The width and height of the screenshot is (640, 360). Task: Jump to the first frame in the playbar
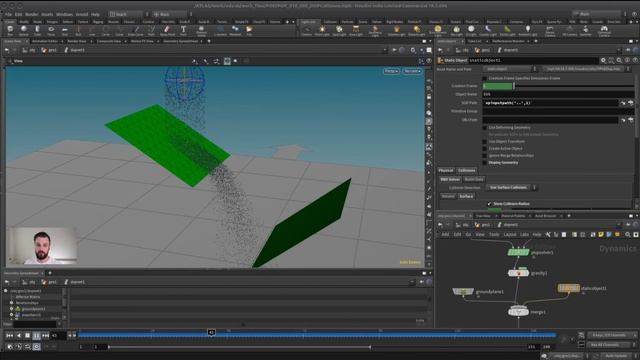(9, 336)
